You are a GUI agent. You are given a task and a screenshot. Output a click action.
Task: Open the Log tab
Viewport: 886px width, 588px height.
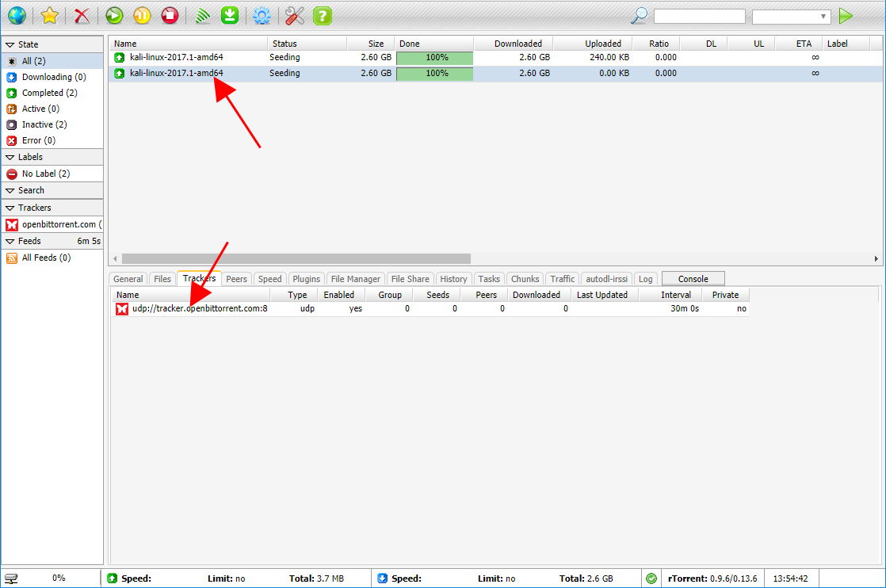(645, 278)
